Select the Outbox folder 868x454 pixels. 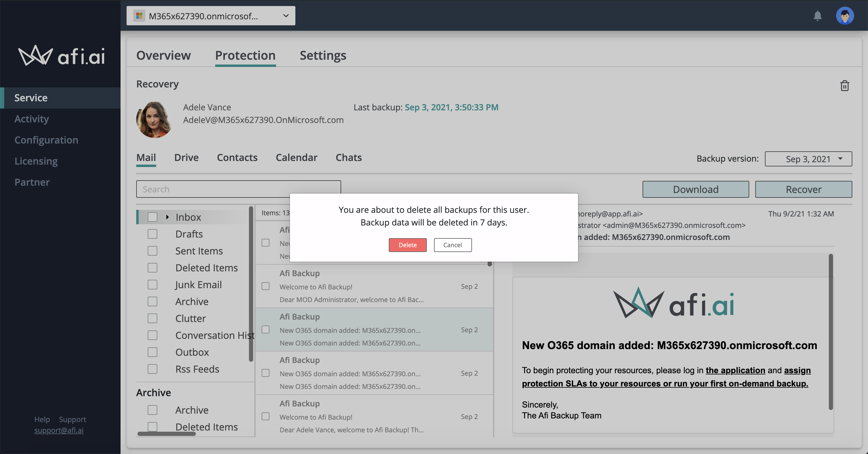pyautogui.click(x=192, y=352)
